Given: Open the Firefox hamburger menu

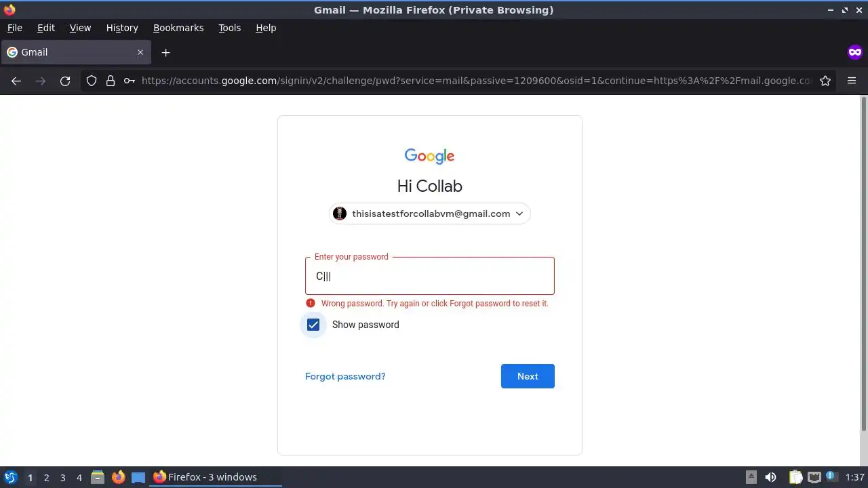Looking at the screenshot, I should click(x=852, y=81).
